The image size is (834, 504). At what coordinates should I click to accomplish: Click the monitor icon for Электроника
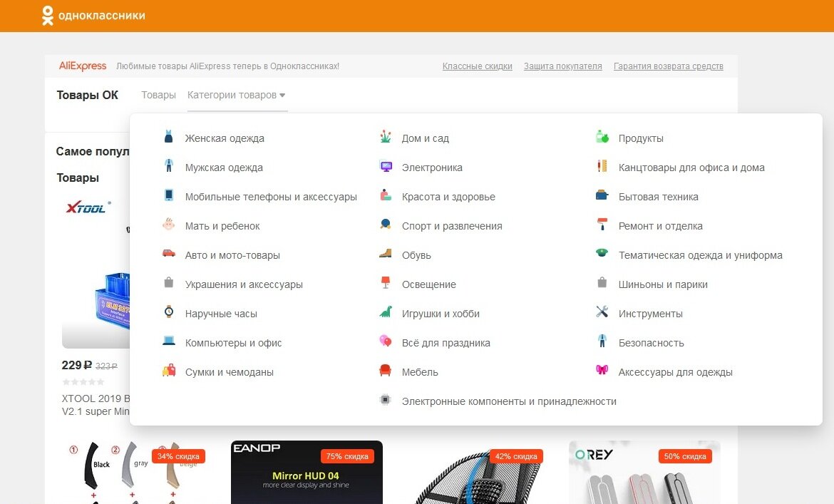(x=386, y=166)
